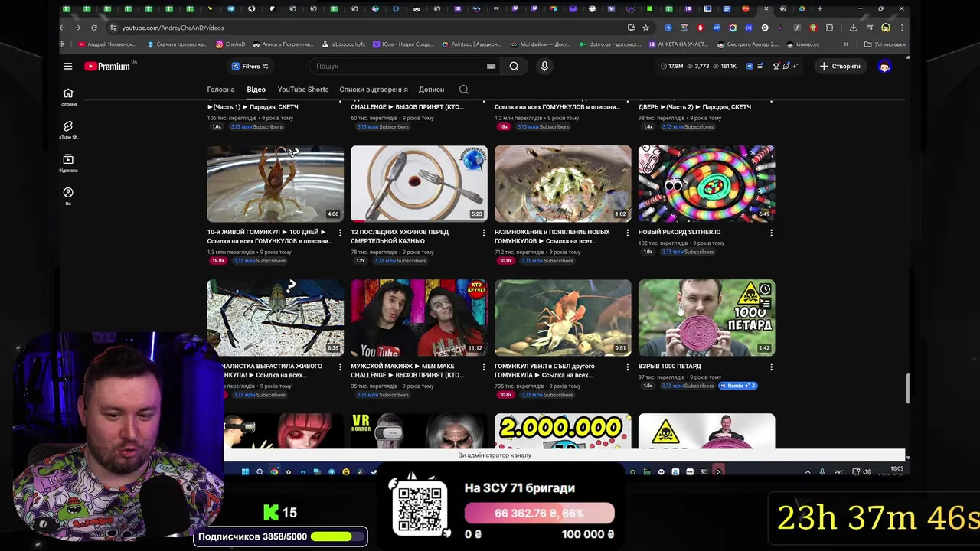This screenshot has height=551, width=980.
Task: Open options for МУЖСКОЙ МАКИЯЖ video
Action: point(484,367)
